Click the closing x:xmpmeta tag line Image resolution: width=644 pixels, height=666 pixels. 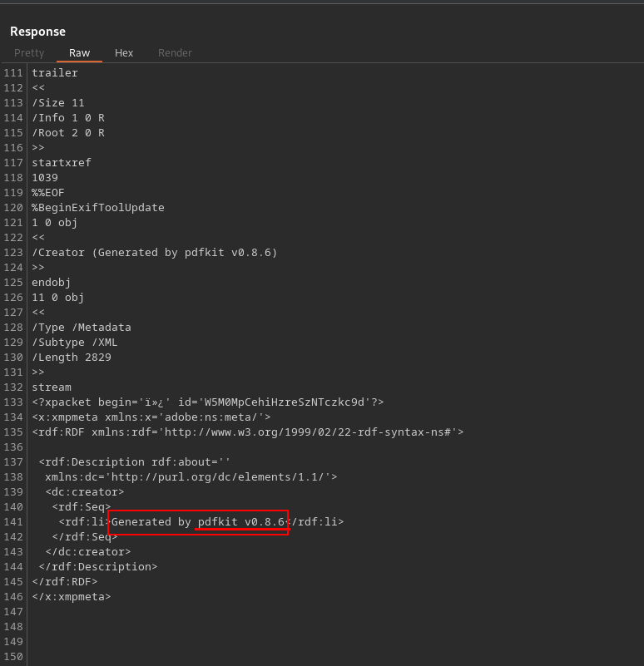[72, 597]
